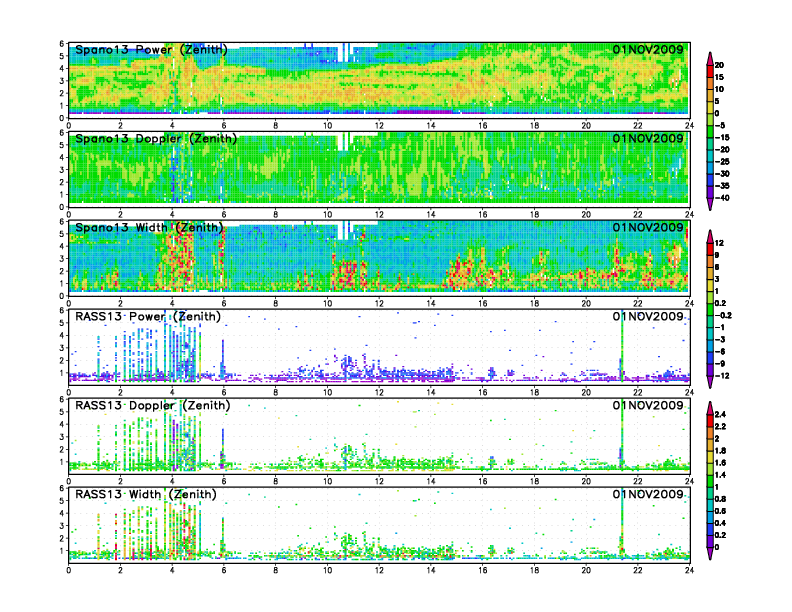
Task: Click the "-0.2" label on the middle colorbar
Action: pos(723,315)
